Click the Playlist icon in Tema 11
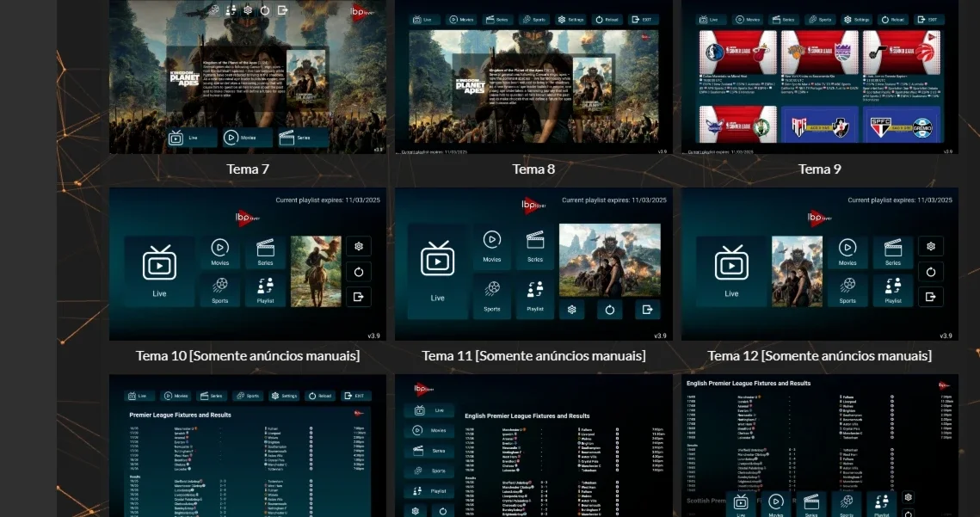 535,290
